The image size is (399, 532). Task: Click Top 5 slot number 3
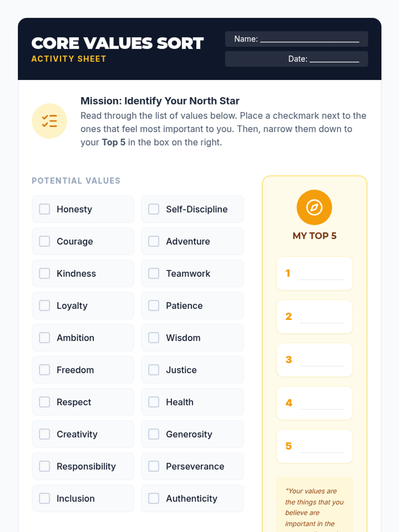(x=315, y=360)
